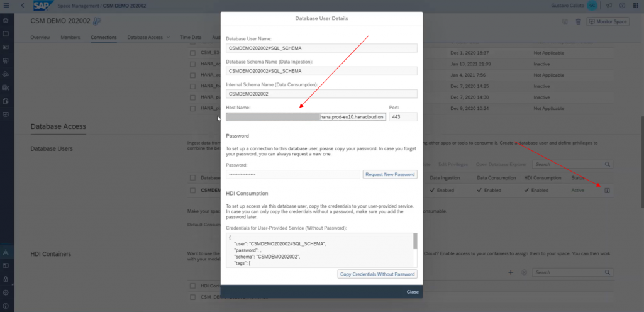The height and width of the screenshot is (312, 644).
Task: Switch to the Overview tab
Action: (40, 37)
